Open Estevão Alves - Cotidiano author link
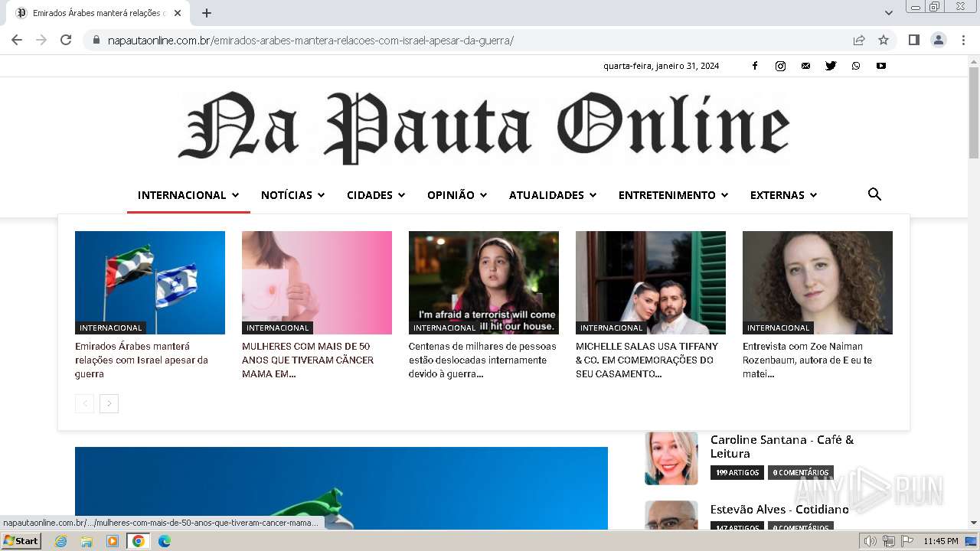The width and height of the screenshot is (980, 551). coord(779,509)
